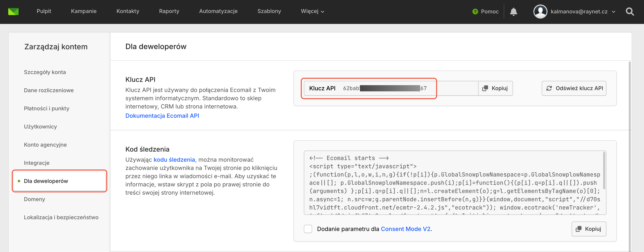Screen dimensions: 644x252
Task: Click the main page vertical scrollbar
Action: (x=630, y=156)
